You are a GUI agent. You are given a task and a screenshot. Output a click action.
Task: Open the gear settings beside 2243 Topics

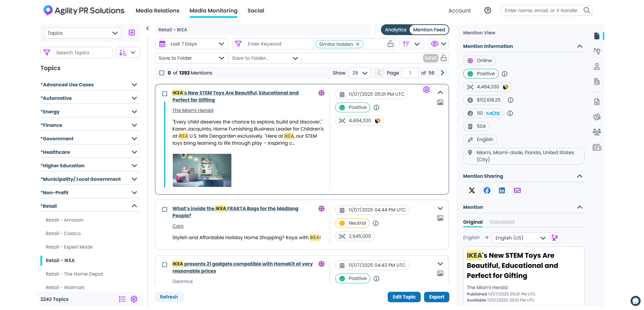(x=134, y=299)
